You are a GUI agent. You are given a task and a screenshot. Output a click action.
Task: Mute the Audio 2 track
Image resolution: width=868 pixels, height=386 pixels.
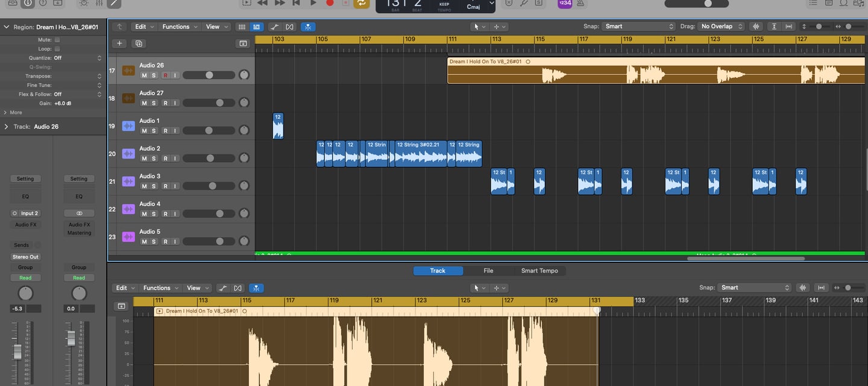[x=144, y=159]
